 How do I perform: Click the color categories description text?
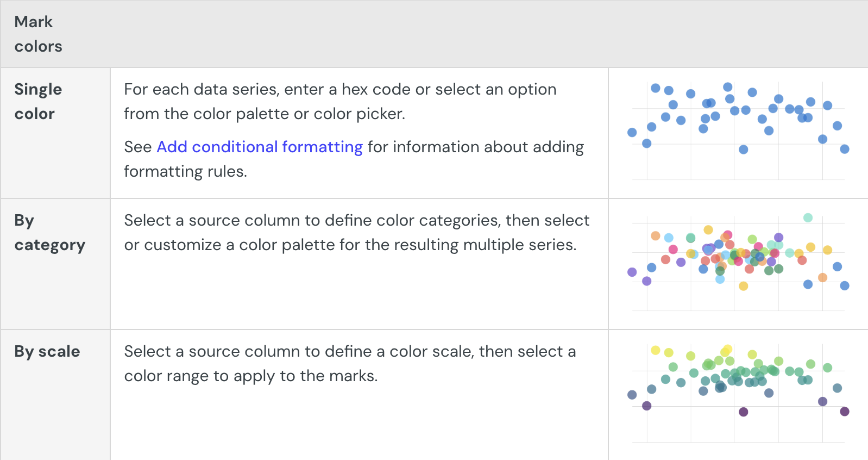[356, 232]
